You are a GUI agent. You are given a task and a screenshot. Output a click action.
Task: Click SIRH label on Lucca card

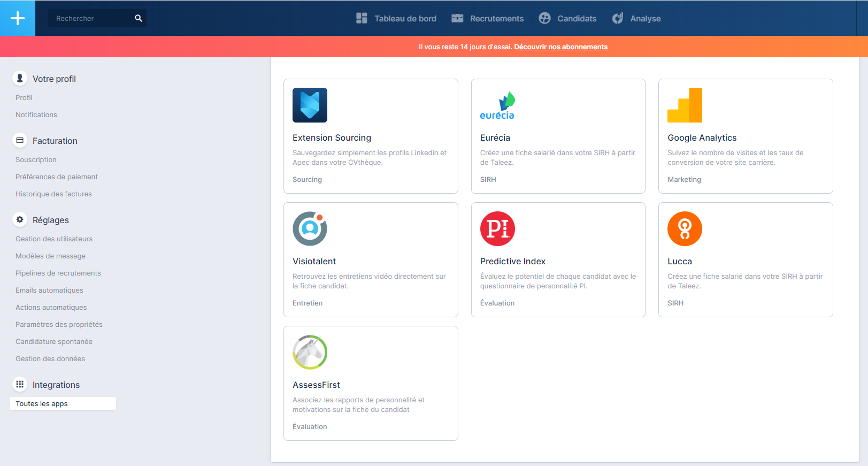[x=675, y=303]
